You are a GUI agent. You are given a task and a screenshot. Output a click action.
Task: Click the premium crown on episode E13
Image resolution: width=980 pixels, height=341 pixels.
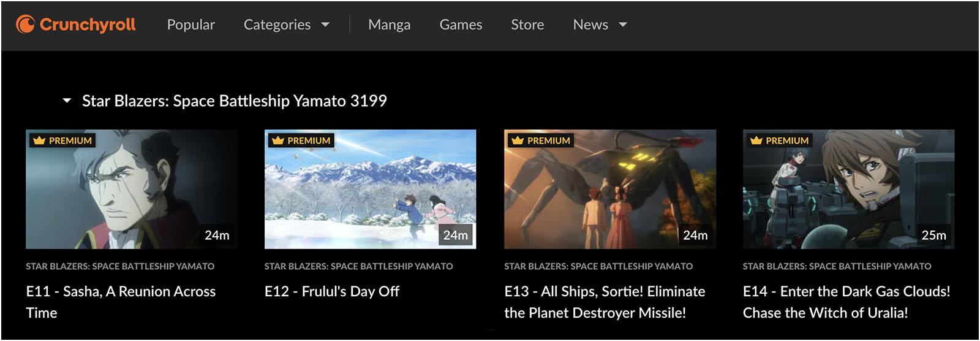click(x=518, y=140)
